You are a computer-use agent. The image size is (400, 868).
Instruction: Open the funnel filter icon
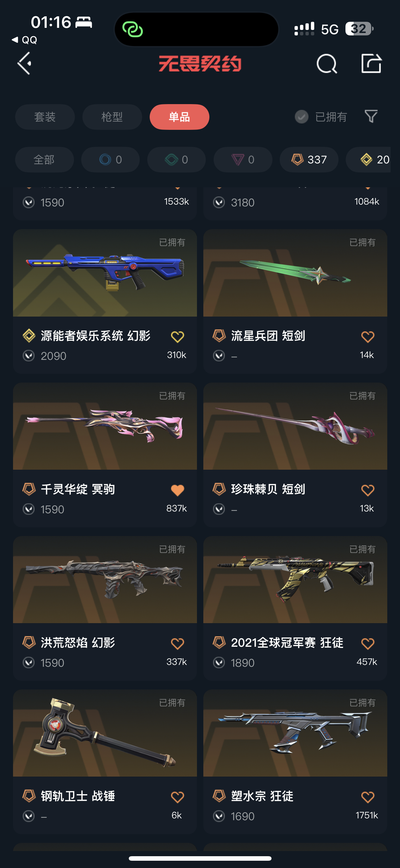tap(371, 117)
